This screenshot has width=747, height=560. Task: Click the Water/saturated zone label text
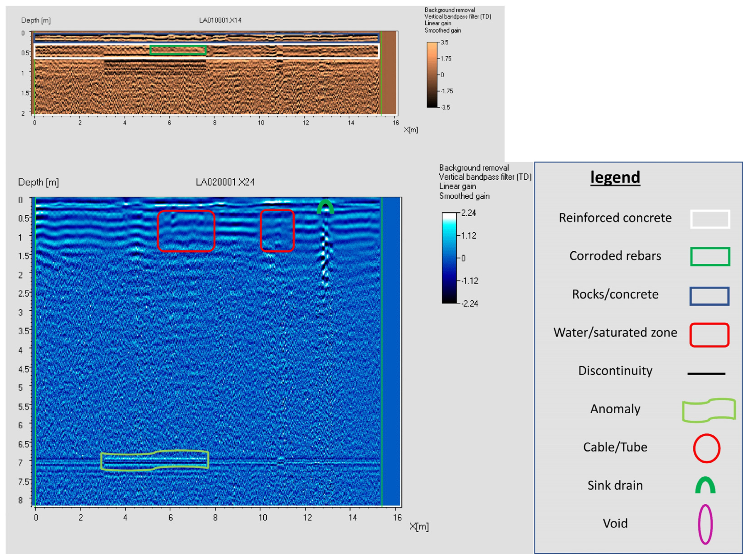[x=615, y=332]
